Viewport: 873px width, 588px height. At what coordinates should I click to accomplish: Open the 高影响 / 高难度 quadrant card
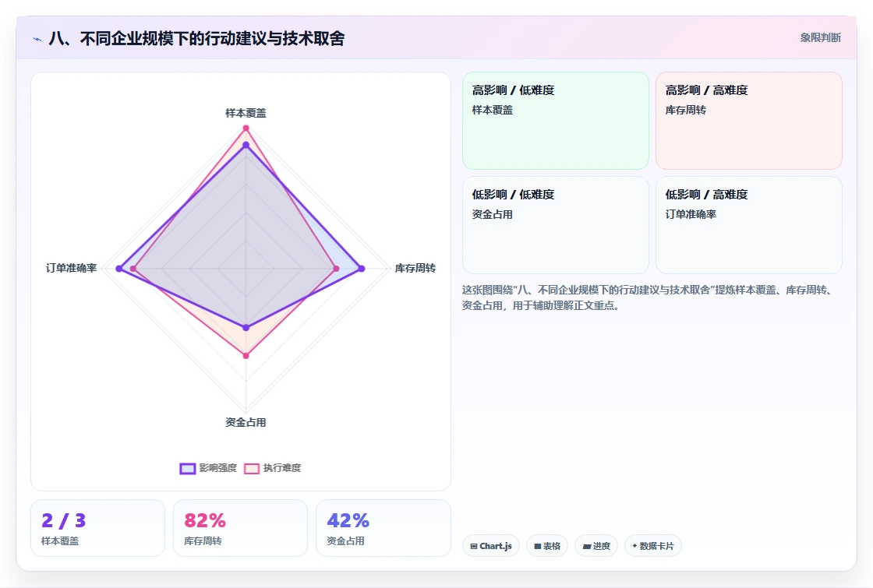pyautogui.click(x=749, y=120)
